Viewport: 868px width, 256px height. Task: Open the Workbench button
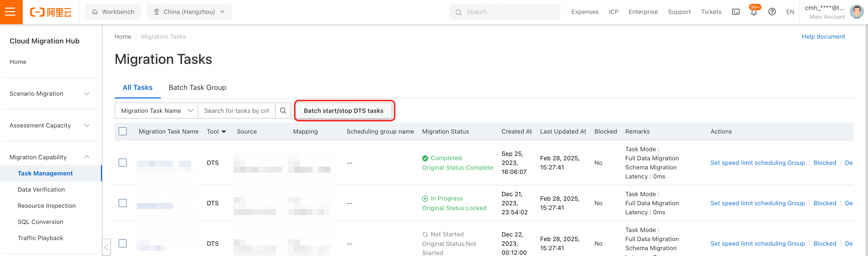[113, 12]
